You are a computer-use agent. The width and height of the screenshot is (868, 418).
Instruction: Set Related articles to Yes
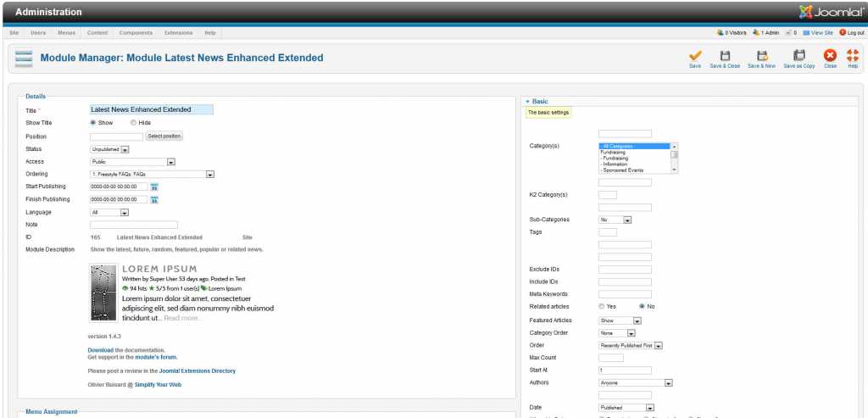(601, 306)
